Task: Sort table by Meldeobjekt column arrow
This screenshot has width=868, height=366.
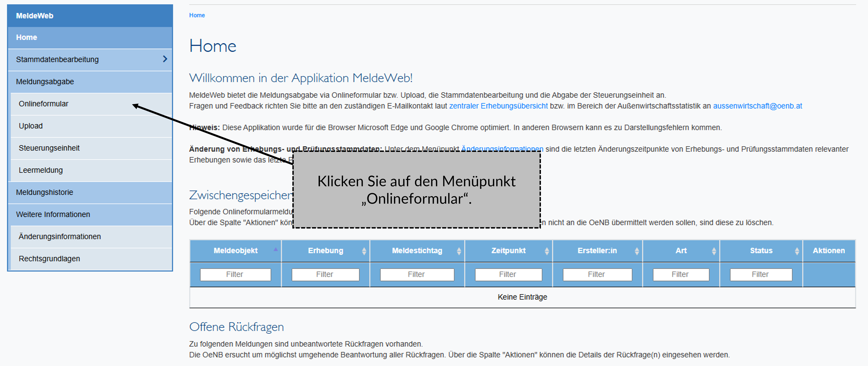Action: coord(275,250)
